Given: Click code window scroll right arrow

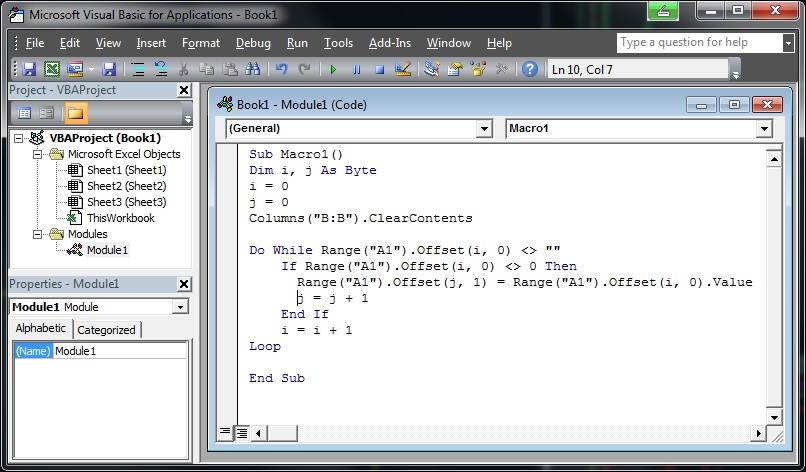Looking at the screenshot, I should tap(758, 433).
